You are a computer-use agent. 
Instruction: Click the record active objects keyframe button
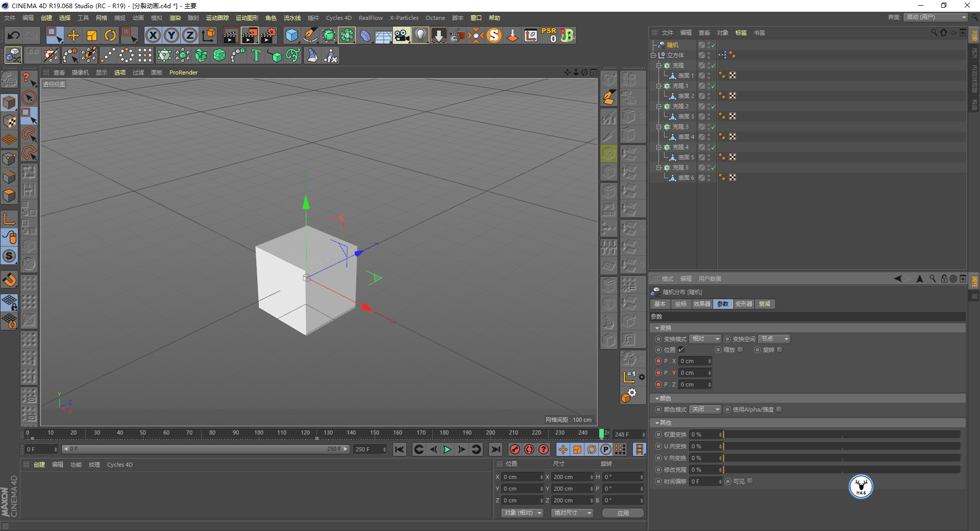click(x=515, y=449)
